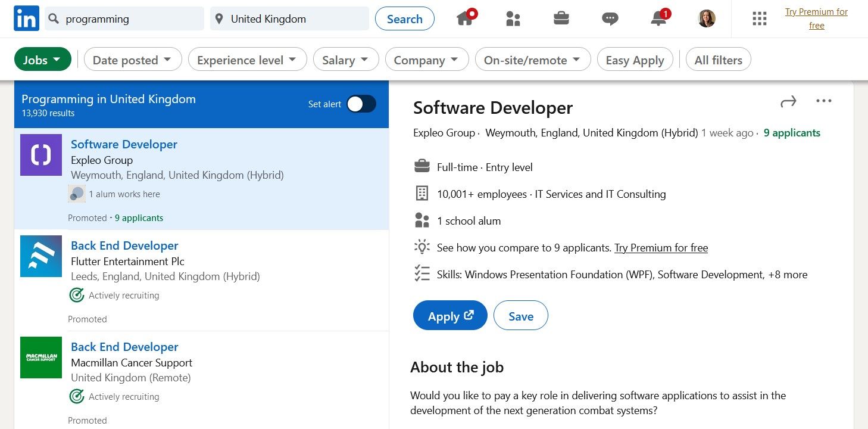Click the Expleo Group company logo

(x=40, y=155)
